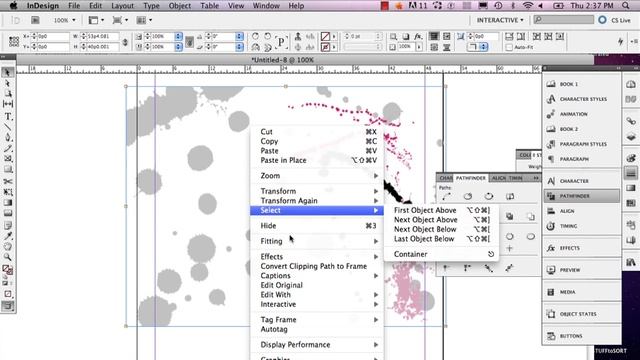Screen dimensions: 640x360
Task: Choose Hide from the context menu
Action: 317,226
